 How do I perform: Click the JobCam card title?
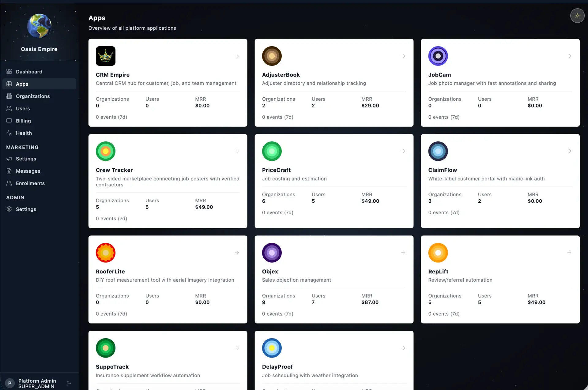click(439, 75)
